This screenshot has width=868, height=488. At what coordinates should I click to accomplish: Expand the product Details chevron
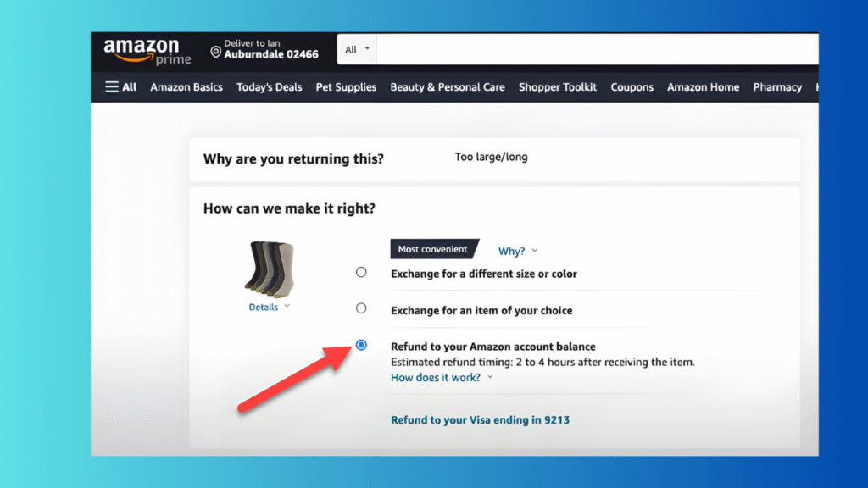point(286,307)
